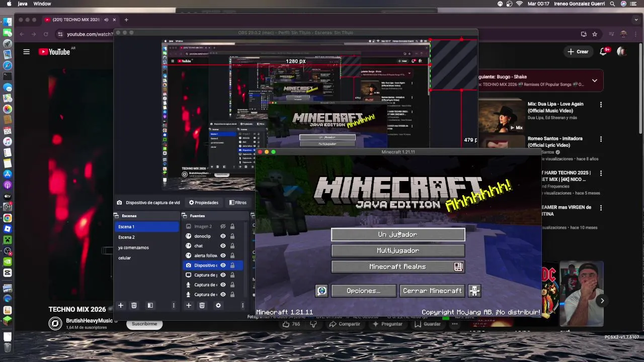Open the Multijugador menu in Minecraft
Viewport: 644px width, 362px height.
[398, 251]
